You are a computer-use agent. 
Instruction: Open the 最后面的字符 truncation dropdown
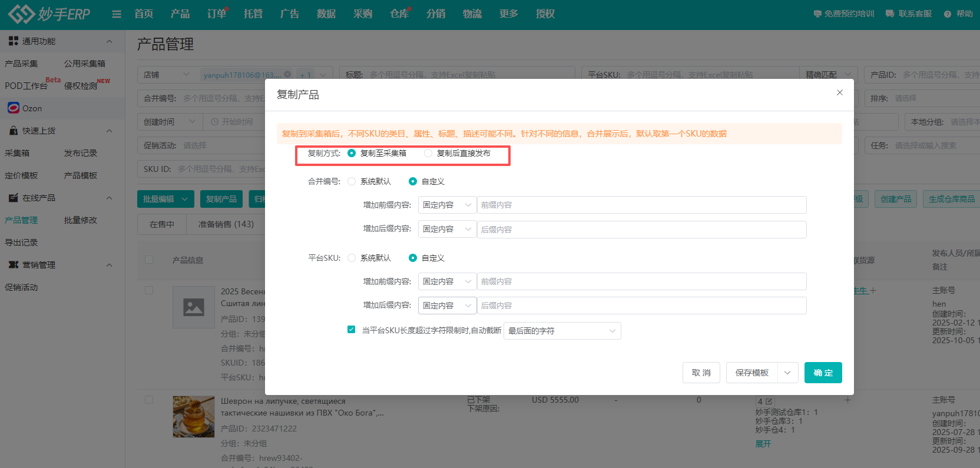(562, 331)
